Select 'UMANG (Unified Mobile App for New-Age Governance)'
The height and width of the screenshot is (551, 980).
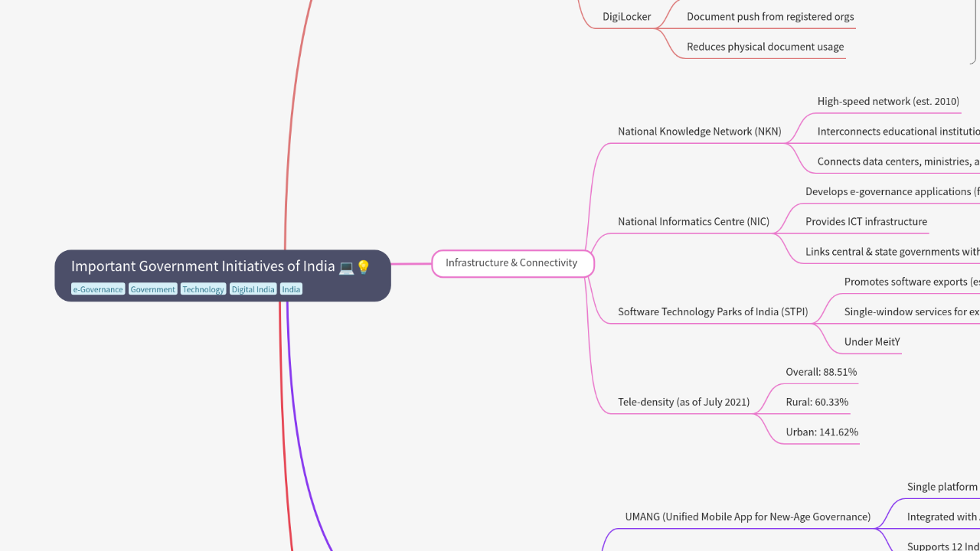(x=748, y=517)
